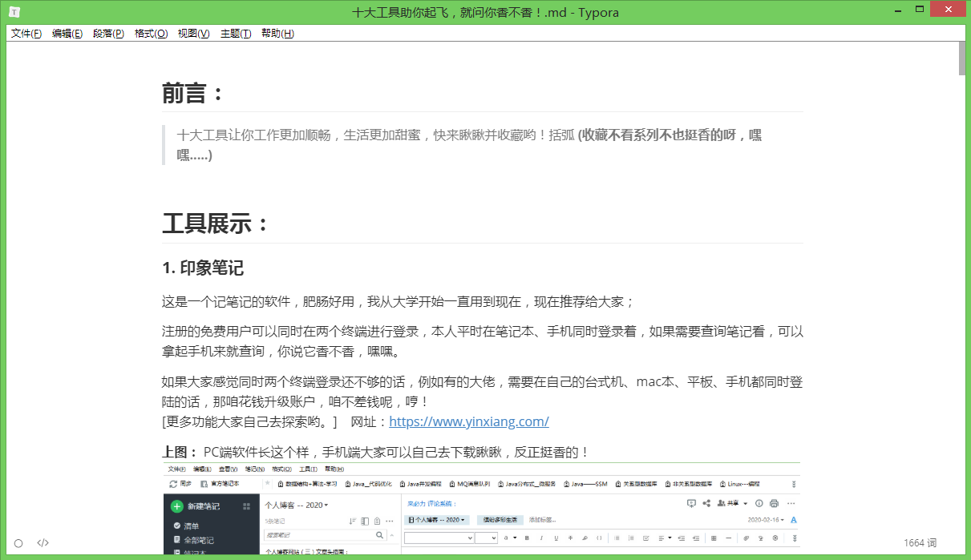The image size is (971, 560).
Task: Select the embedded 印象笔记 screenshot image
Action: tap(481, 509)
